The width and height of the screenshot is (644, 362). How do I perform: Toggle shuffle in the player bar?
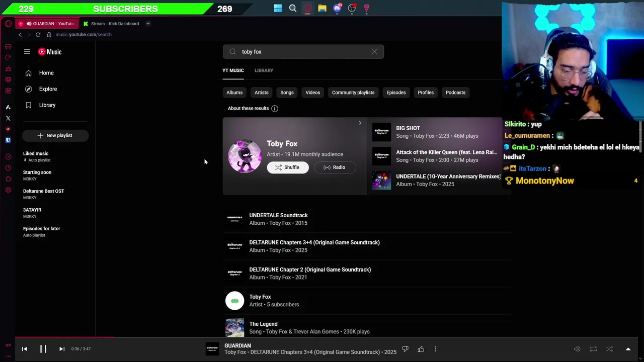(x=609, y=349)
